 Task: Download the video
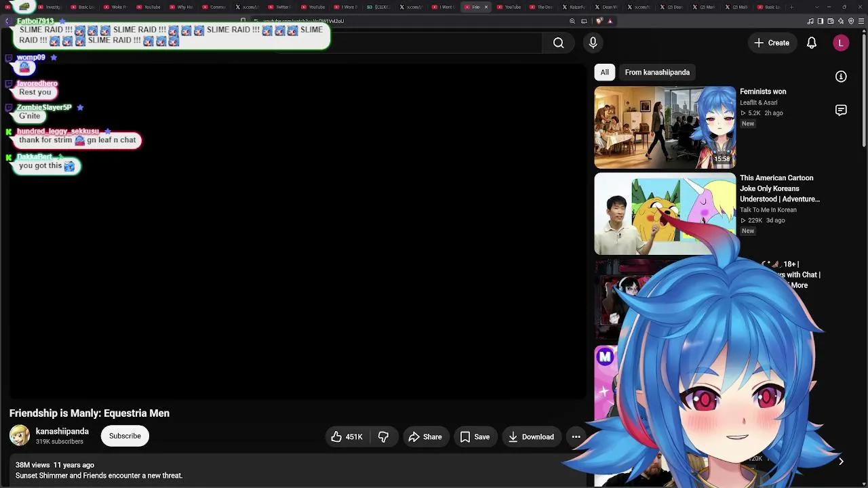point(531,437)
